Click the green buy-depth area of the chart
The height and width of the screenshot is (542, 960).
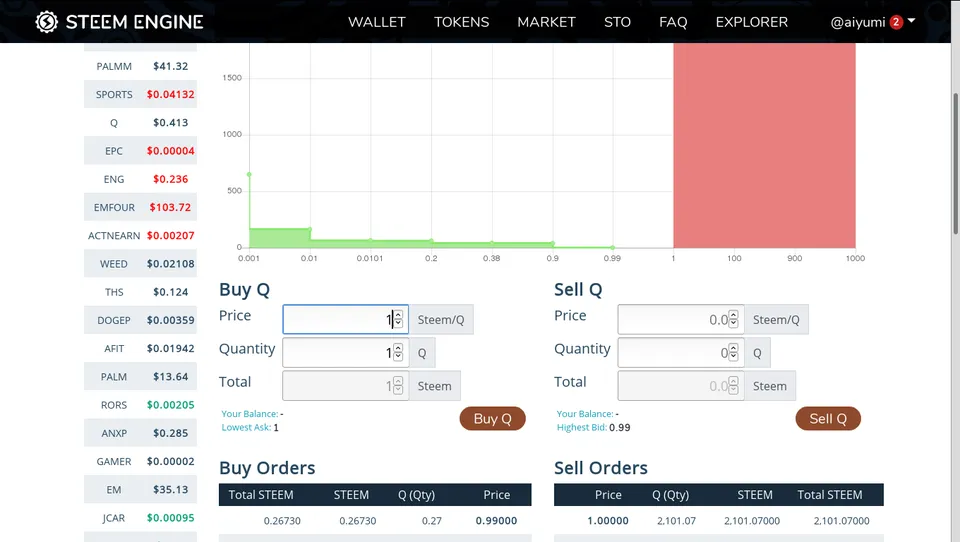(280, 238)
